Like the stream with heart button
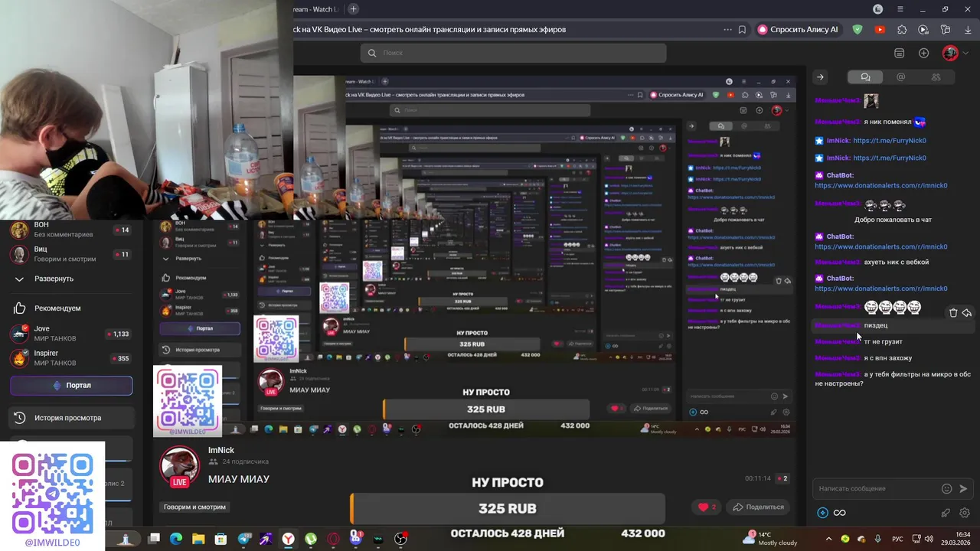 [x=707, y=507]
